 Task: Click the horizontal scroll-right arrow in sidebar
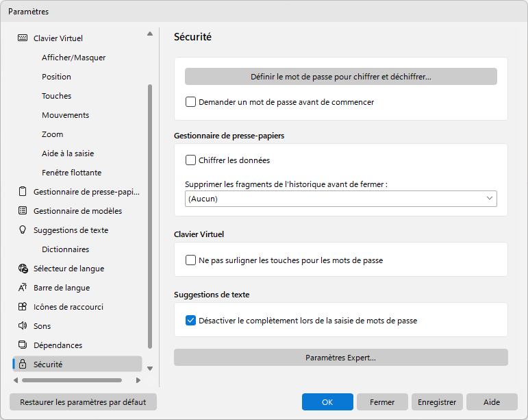(138, 380)
